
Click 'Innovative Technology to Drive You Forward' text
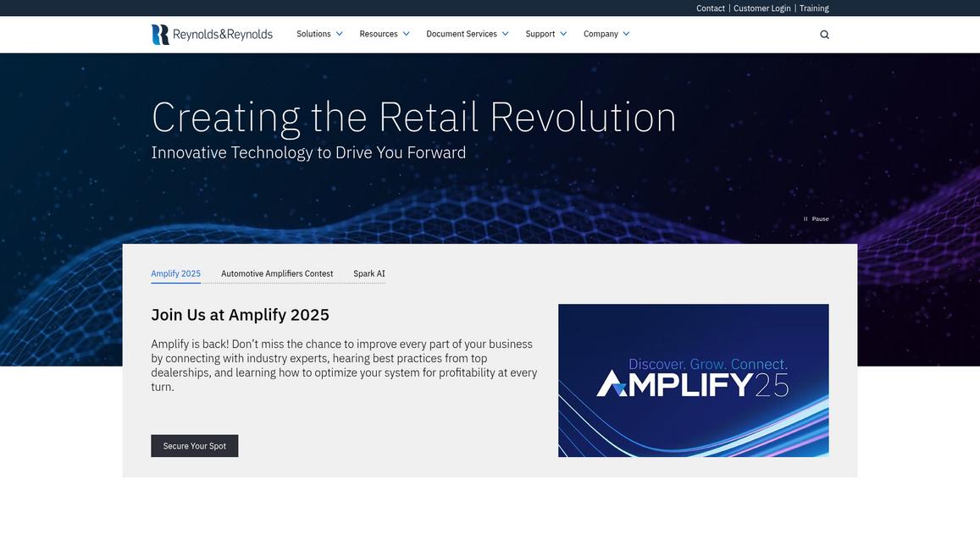[x=309, y=152]
